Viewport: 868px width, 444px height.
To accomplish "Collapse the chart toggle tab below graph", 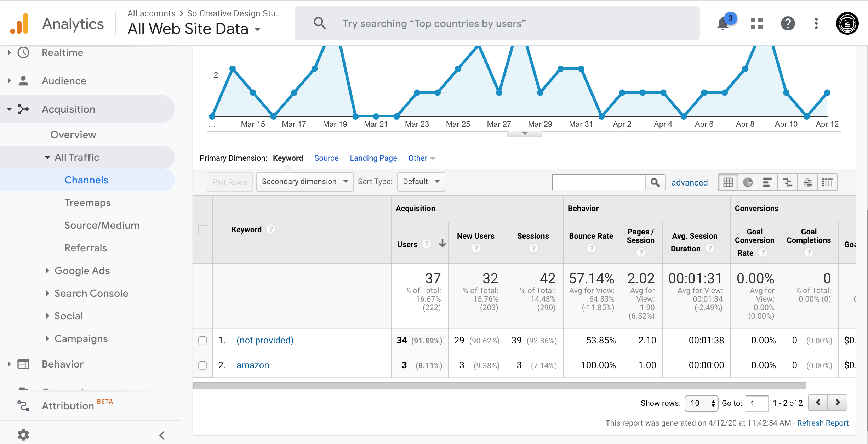I will coord(524,134).
